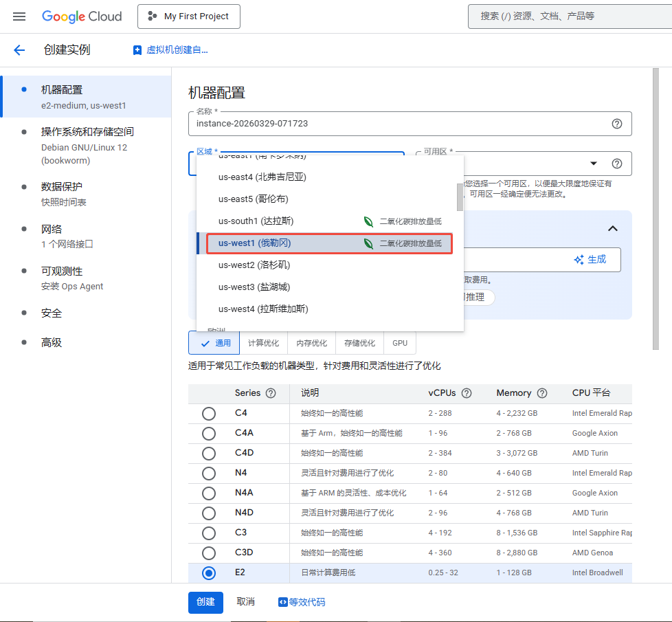This screenshot has width=672, height=622.
Task: Click the '3 - 3,072 GB' memory cell
Action: (x=517, y=453)
